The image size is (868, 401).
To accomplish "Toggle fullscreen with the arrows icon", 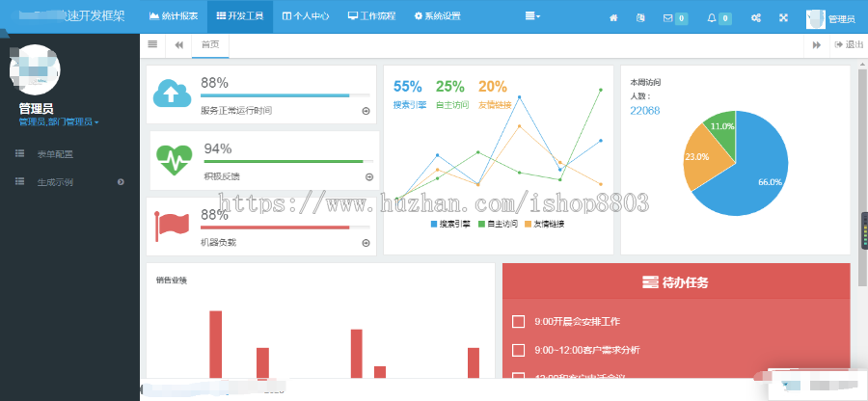I will [x=783, y=18].
